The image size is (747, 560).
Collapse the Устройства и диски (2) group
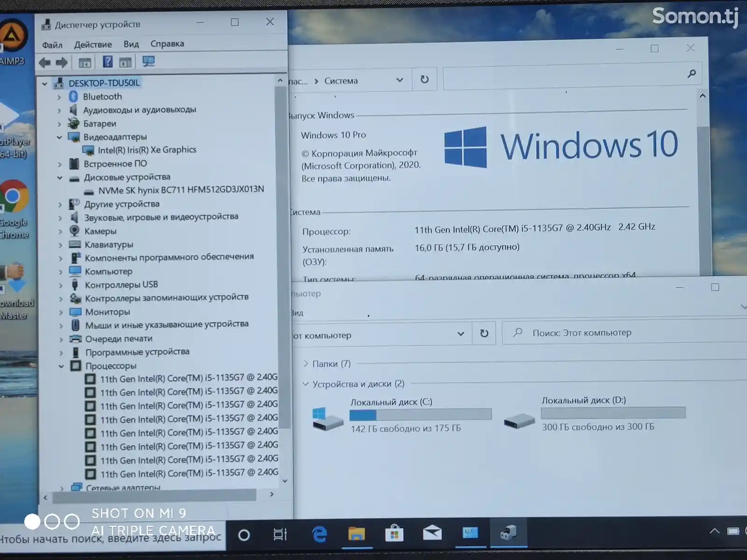(x=306, y=384)
